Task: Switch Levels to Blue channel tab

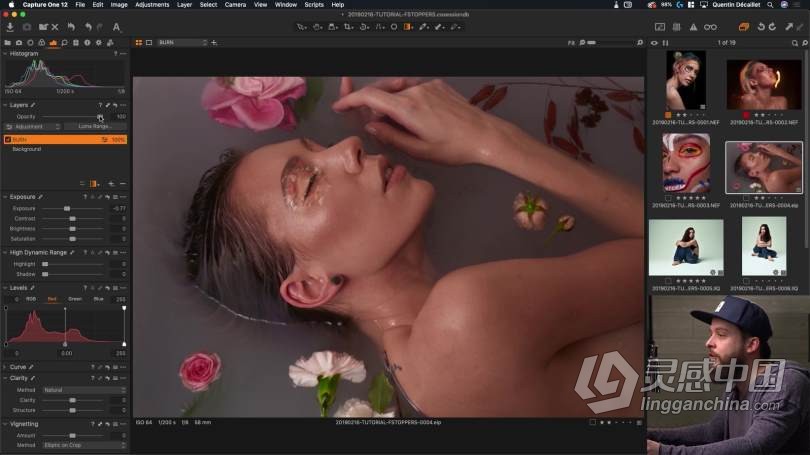Action: click(x=99, y=299)
